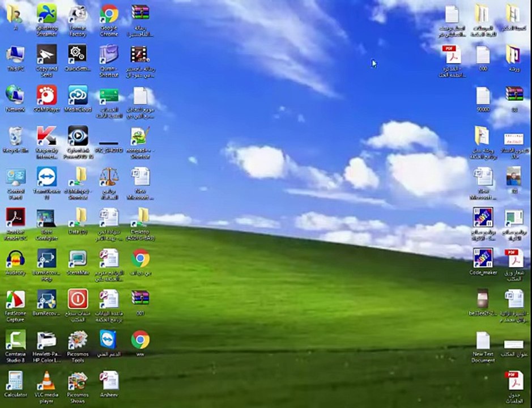The height and width of the screenshot is (408, 532).
Task: Select the Network desktop icon
Action: coord(16,99)
